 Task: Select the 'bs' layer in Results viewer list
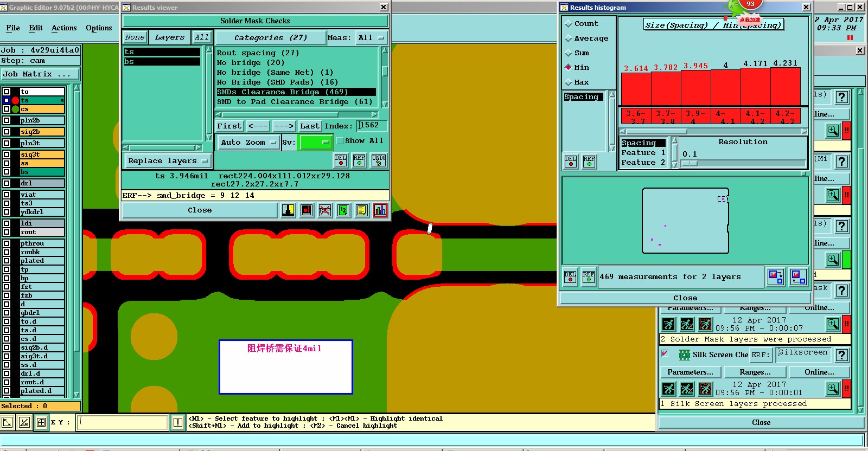click(x=162, y=62)
